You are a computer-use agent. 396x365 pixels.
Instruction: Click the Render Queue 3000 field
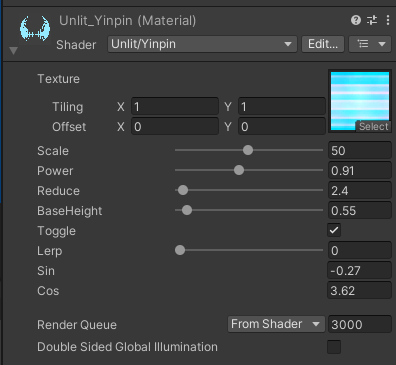[x=359, y=324]
